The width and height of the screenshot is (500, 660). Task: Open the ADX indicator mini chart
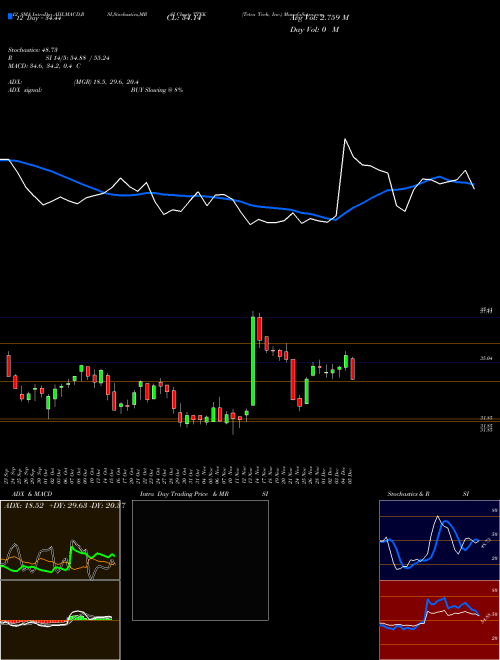60,540
